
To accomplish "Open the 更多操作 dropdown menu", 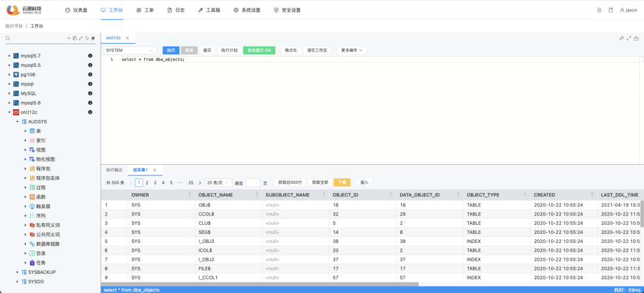I will click(352, 50).
